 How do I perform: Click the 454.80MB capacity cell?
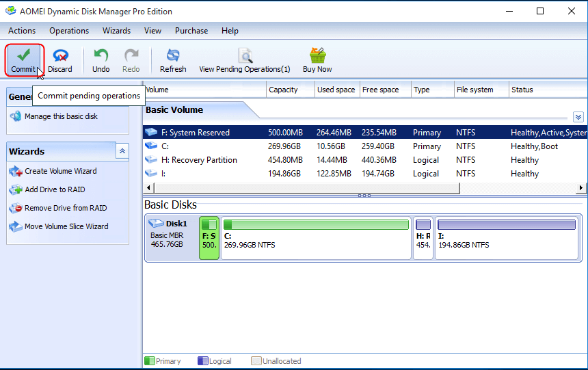coord(285,160)
